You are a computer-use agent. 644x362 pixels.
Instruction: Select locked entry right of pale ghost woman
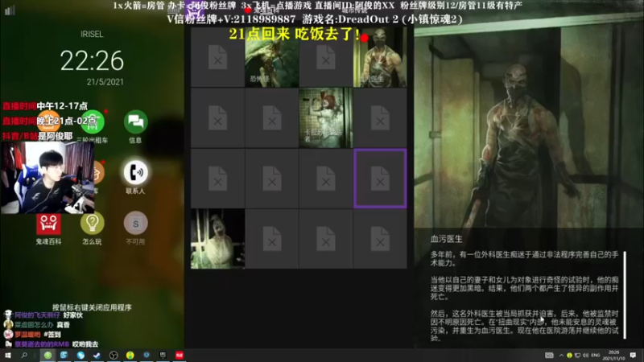click(x=271, y=239)
